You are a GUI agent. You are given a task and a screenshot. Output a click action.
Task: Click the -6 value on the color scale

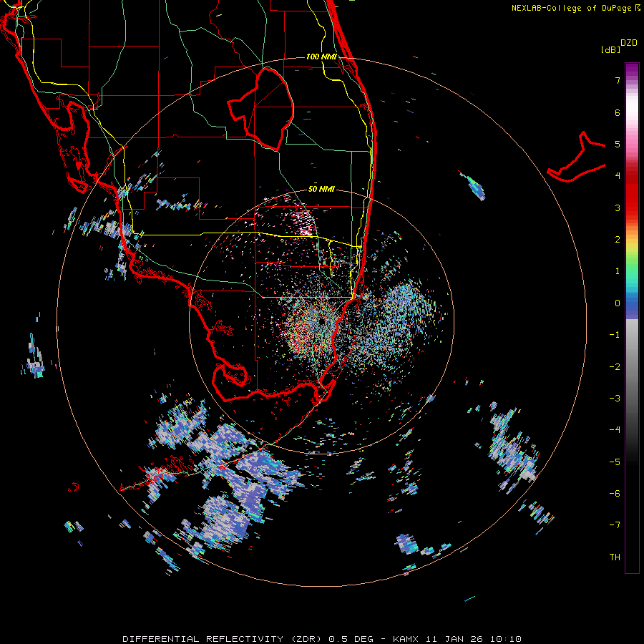pos(615,494)
